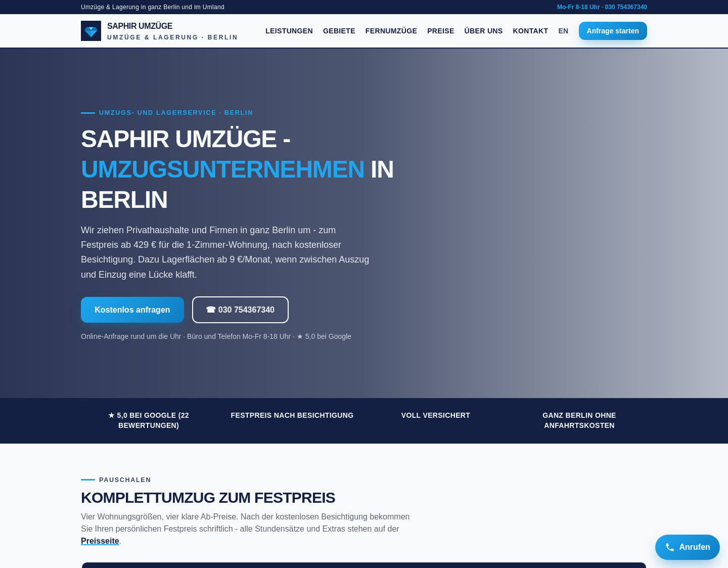Click the Saphir Umzüge brand name
The width and height of the screenshot is (728, 568).
click(x=140, y=26)
